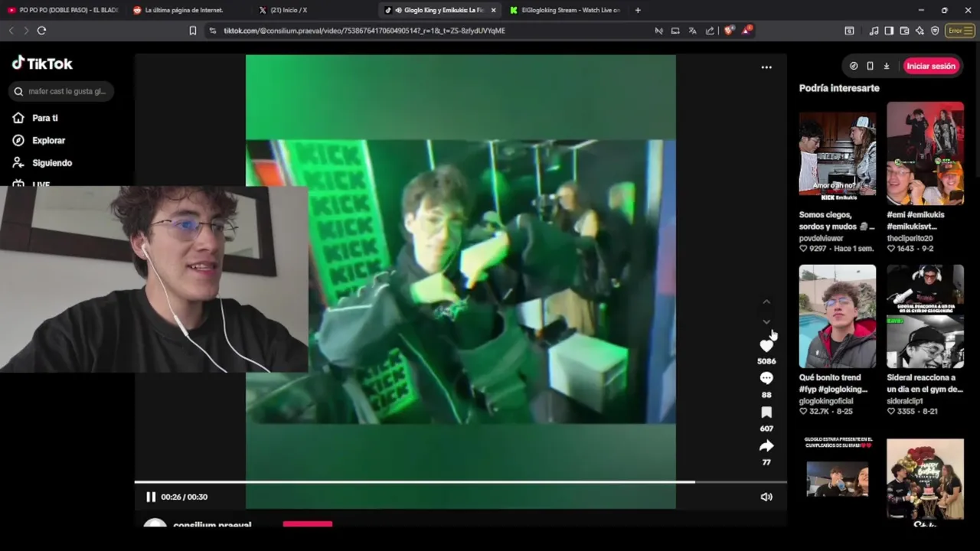Open Leo AI sparkle icon

(x=920, y=31)
